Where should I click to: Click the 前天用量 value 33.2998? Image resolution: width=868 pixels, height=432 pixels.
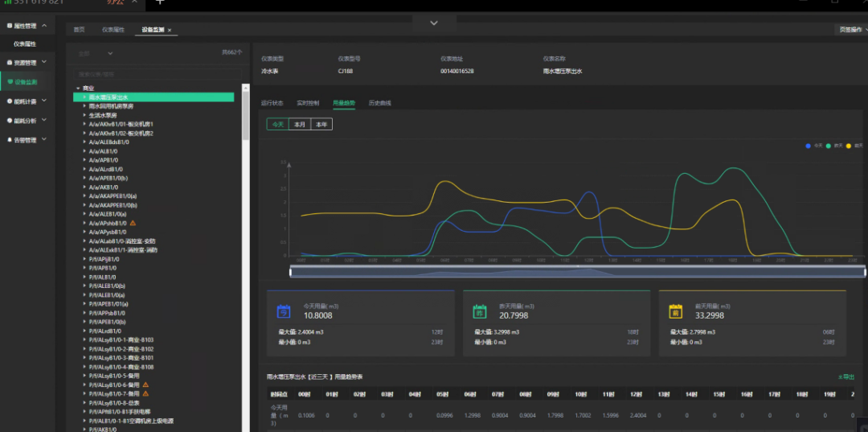710,315
